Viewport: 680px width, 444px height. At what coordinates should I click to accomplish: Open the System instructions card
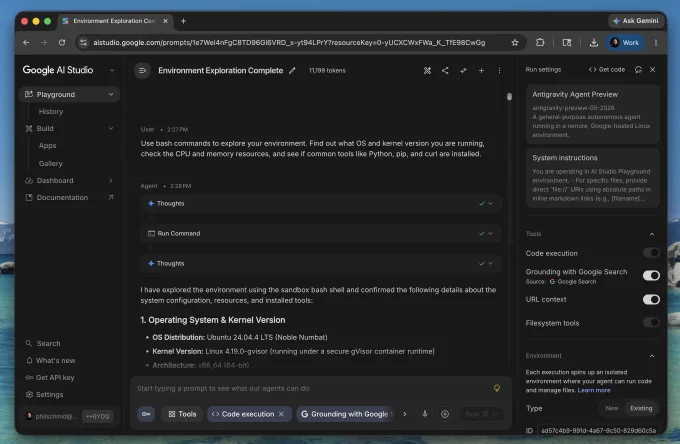(x=593, y=178)
